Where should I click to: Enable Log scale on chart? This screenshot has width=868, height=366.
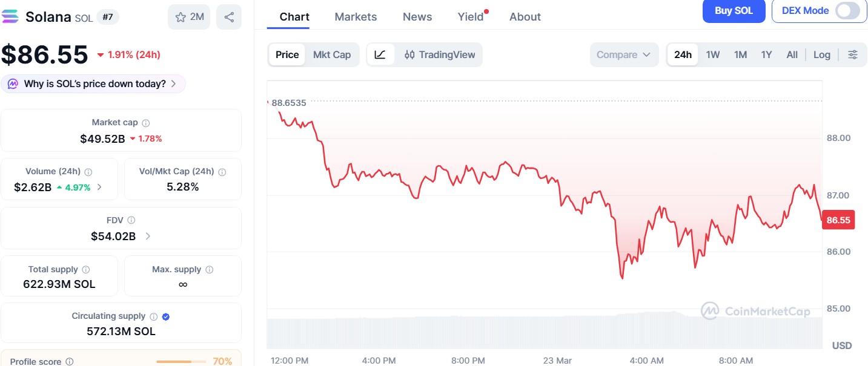822,54
